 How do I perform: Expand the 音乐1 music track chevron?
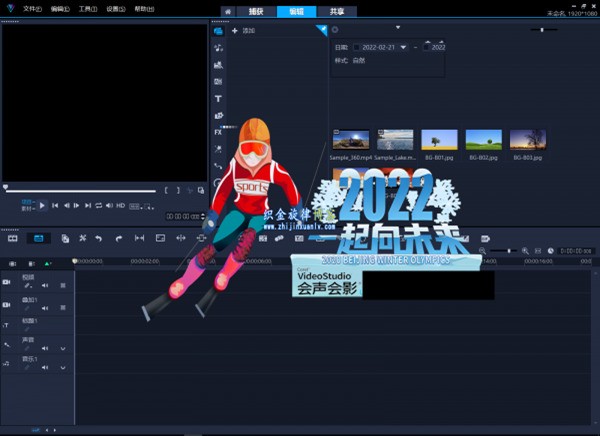tap(63, 367)
